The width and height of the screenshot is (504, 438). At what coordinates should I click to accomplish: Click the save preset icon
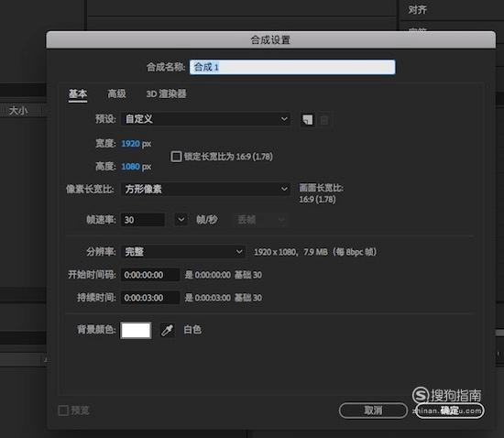307,120
